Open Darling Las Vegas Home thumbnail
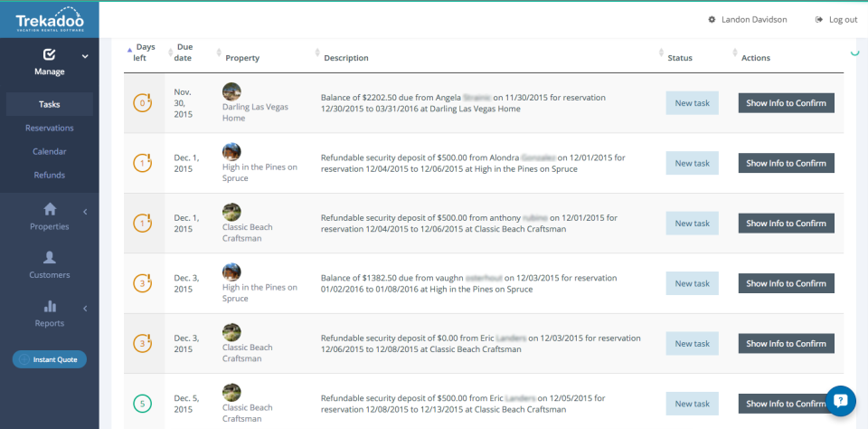The height and width of the screenshot is (429, 868). [x=231, y=92]
